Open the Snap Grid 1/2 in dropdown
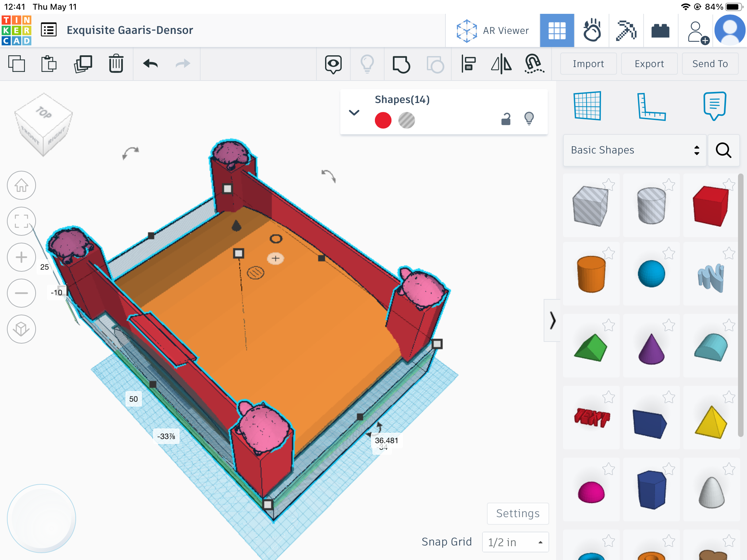The height and width of the screenshot is (560, 747). pos(515,542)
